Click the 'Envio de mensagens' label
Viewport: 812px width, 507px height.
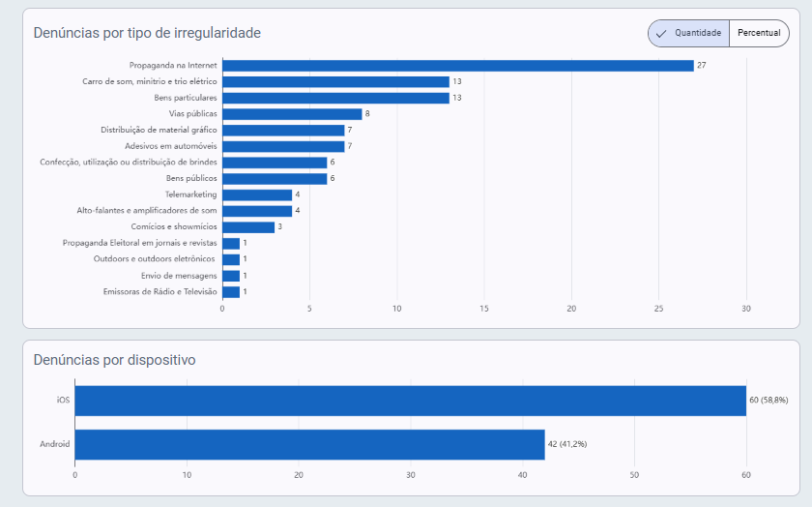coord(179,276)
